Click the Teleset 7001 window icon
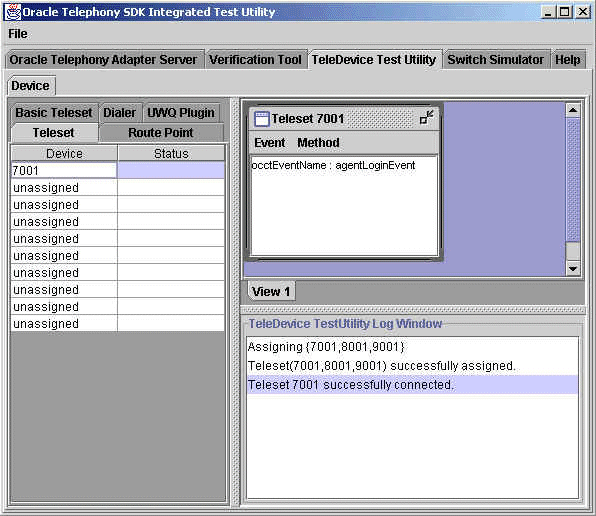Image resolution: width=596 pixels, height=516 pixels. 262,119
